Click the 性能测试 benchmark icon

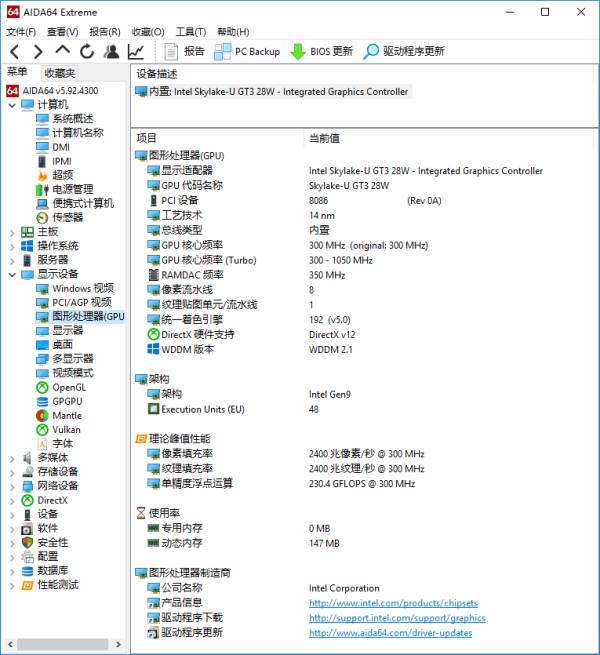click(x=27, y=586)
